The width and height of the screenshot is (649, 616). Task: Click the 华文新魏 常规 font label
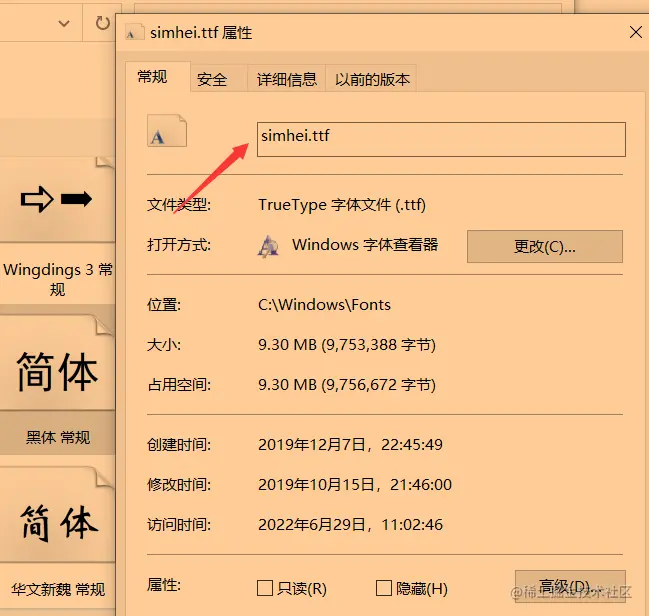tap(58, 589)
